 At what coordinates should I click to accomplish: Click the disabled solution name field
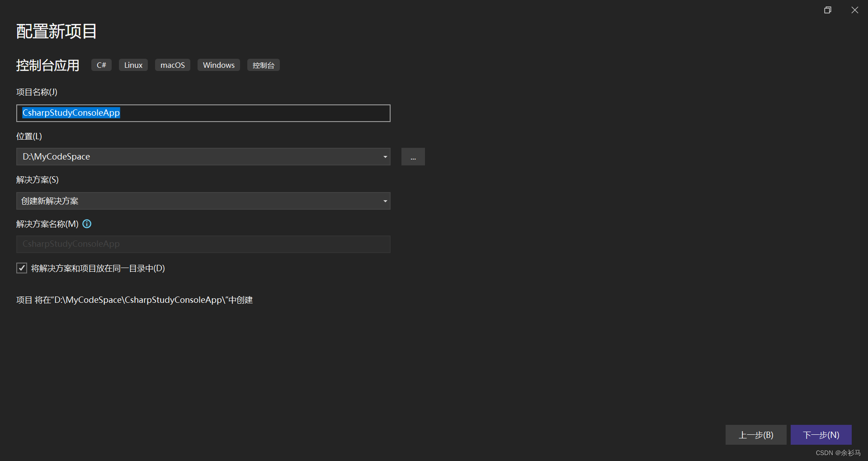[203, 244]
